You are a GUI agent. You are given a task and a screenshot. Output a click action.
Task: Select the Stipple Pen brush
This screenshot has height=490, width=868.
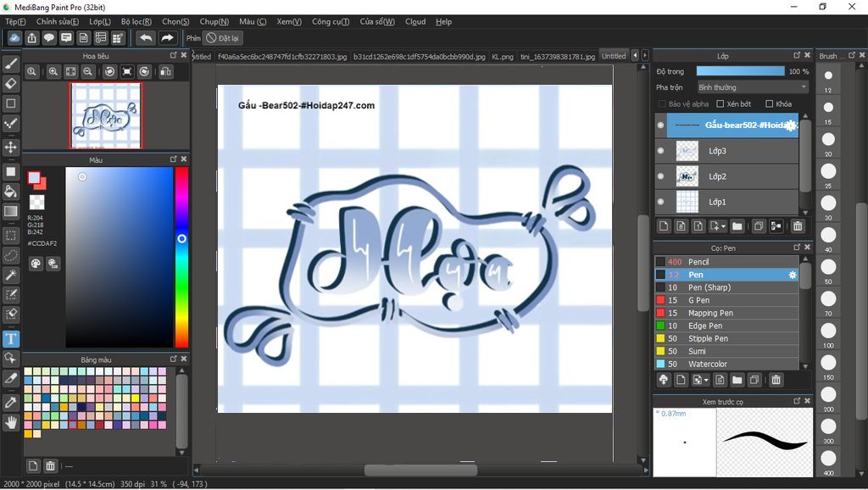(727, 338)
